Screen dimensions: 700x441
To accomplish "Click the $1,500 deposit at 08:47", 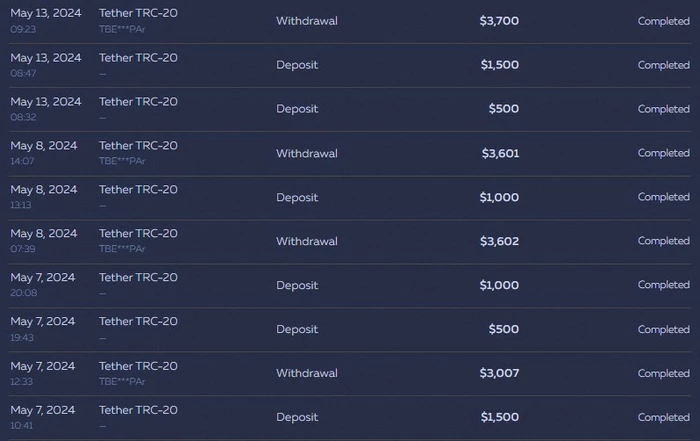I will point(500,65).
